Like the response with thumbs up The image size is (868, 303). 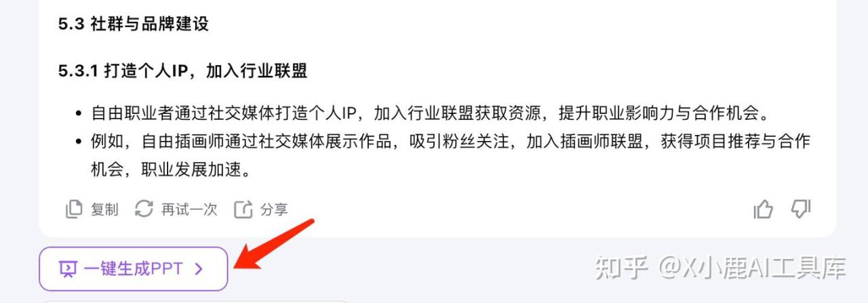pos(764,209)
